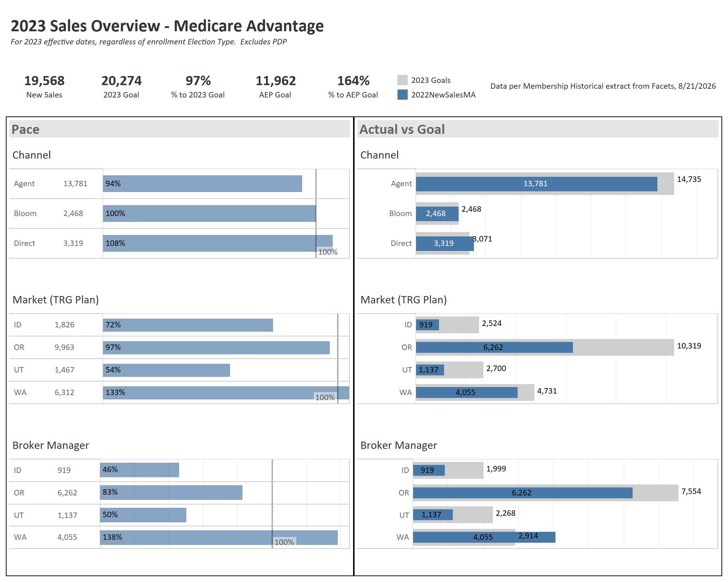Select the 97% to 2023 Goal value
The height and width of the screenshot is (582, 728).
point(198,80)
